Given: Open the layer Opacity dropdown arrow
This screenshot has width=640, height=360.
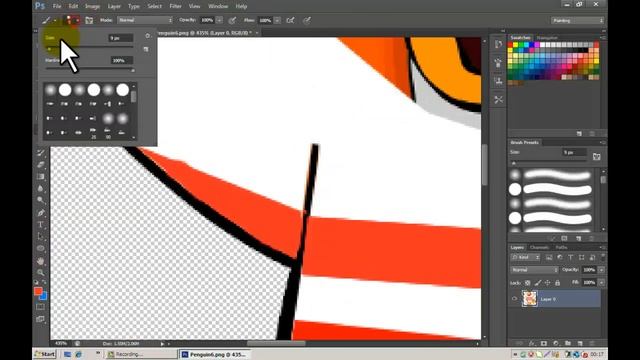Looking at the screenshot, I should tap(601, 270).
